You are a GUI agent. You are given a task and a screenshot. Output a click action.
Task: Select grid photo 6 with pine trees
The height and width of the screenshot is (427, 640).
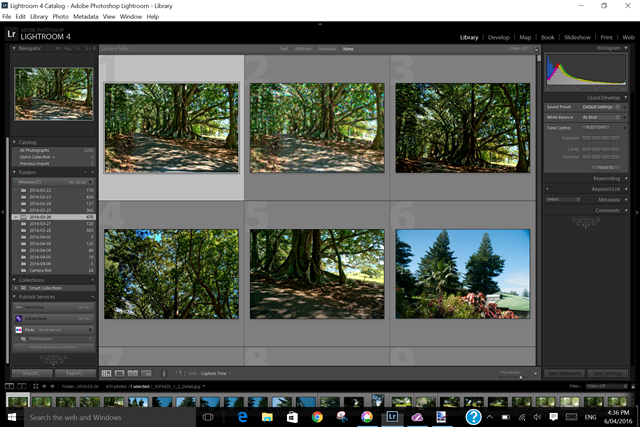coord(463,274)
